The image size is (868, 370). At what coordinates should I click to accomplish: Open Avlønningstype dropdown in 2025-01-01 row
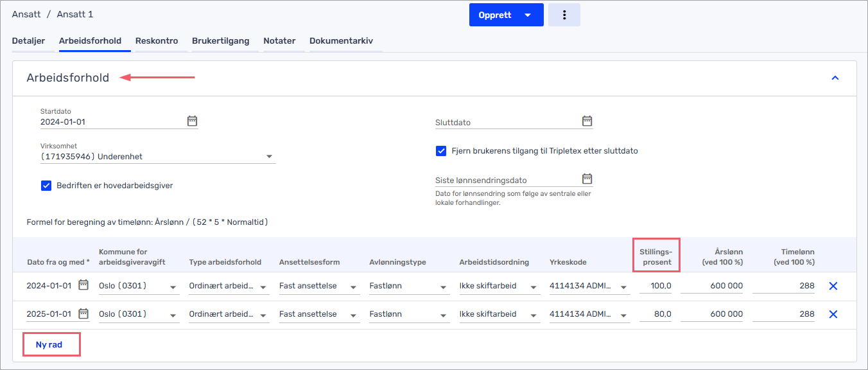click(409, 315)
